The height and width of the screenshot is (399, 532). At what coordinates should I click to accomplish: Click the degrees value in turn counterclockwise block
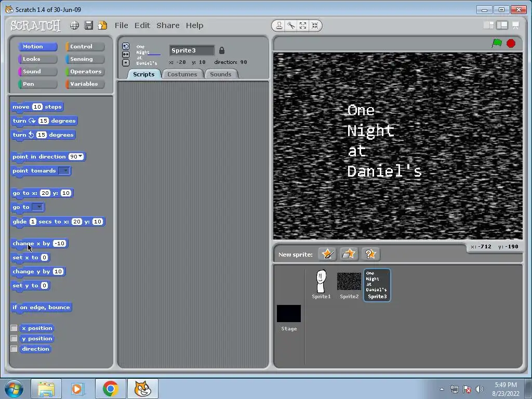42,135
